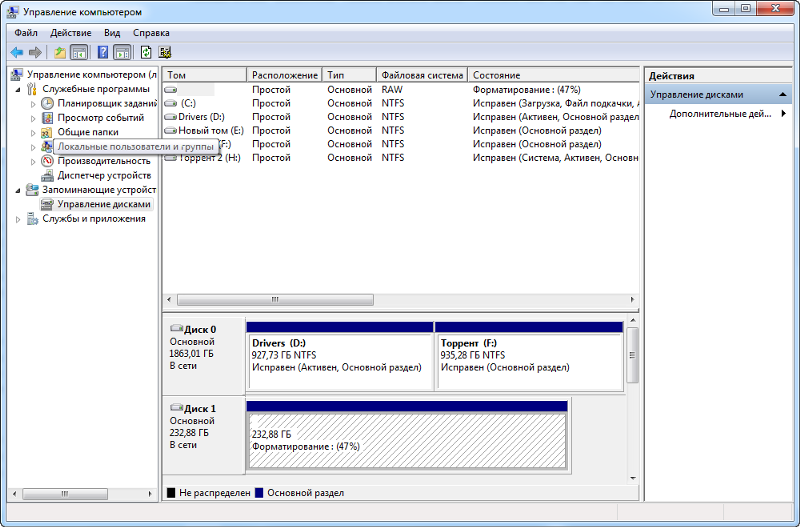This screenshot has height=527, width=800.
Task: Click 'Форматирование : (47%)' status in the volume list
Action: 527,90
